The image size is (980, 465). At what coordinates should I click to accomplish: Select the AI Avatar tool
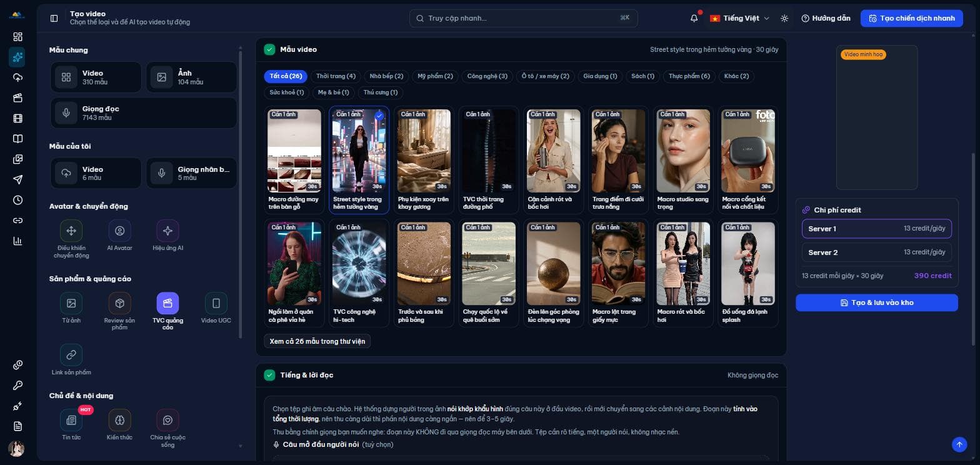[x=119, y=235]
